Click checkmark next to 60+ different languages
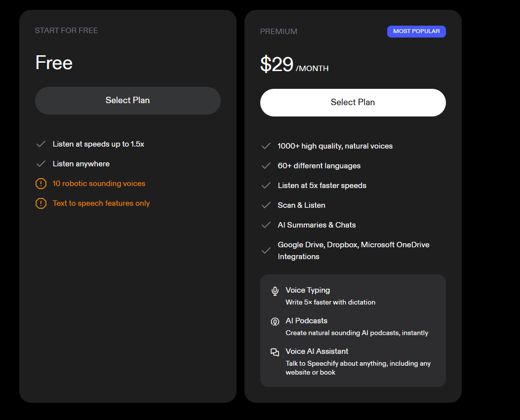 point(266,166)
